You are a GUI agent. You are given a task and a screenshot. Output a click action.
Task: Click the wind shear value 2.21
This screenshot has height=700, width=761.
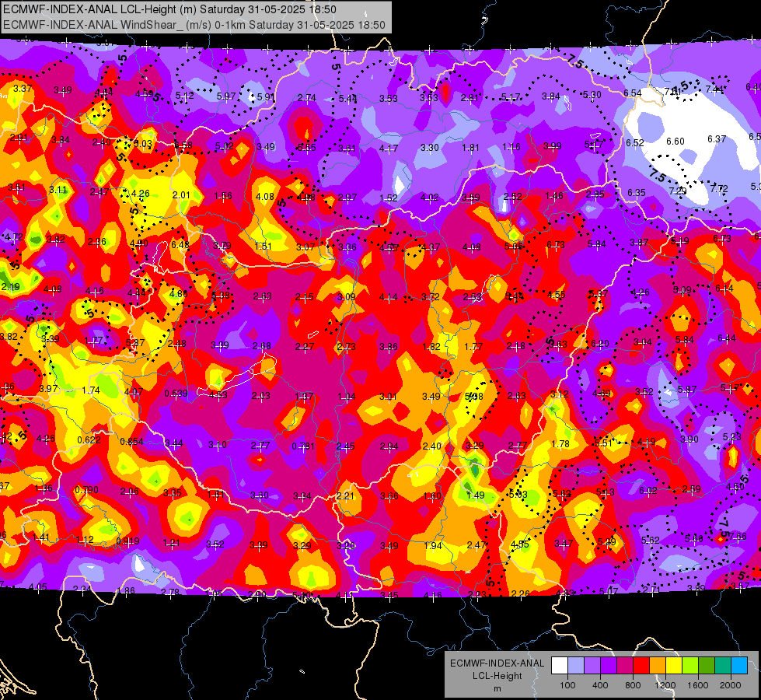point(345,495)
